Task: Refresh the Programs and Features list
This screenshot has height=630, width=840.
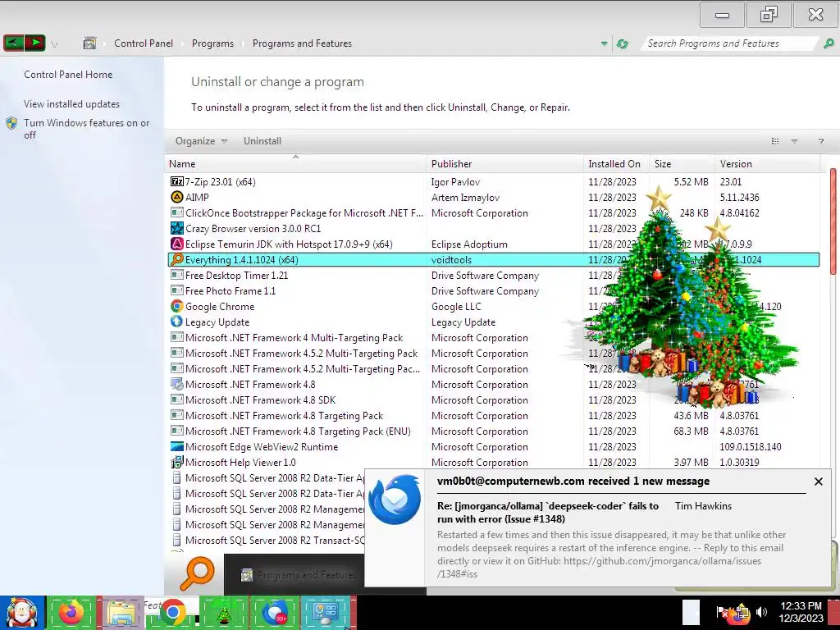Action: (623, 44)
